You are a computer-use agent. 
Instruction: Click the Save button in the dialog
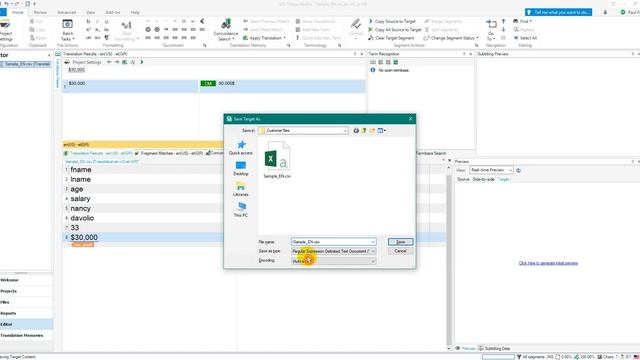[x=400, y=242]
